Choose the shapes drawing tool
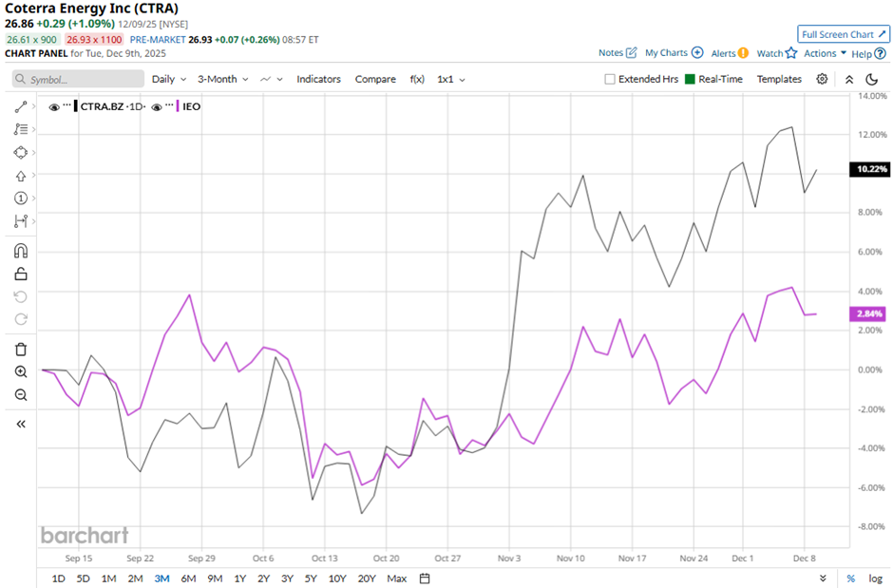Viewport: 893px width, 588px height. [x=21, y=153]
